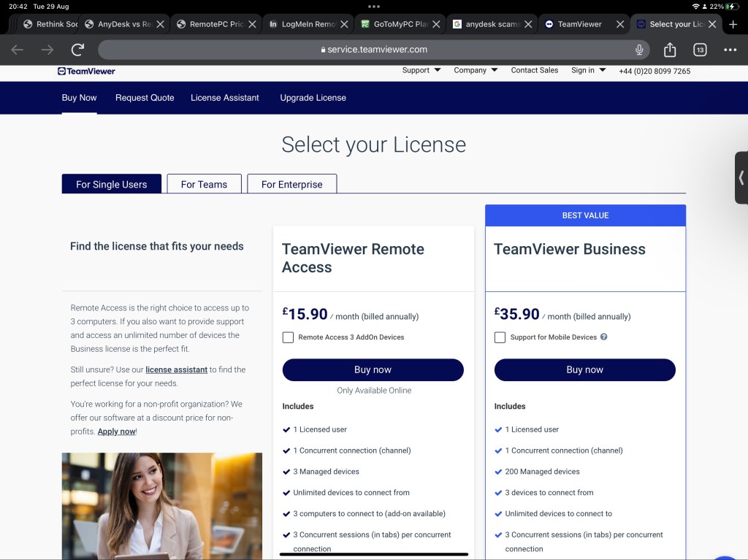Click the £15.90 price text
Screen dimensions: 748x560
click(x=305, y=314)
